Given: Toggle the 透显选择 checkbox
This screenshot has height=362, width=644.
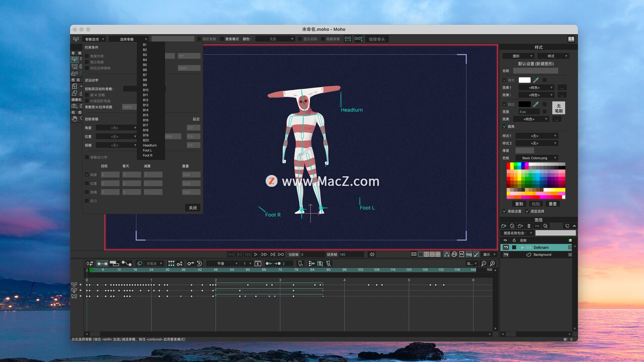Looking at the screenshot, I should (x=527, y=211).
